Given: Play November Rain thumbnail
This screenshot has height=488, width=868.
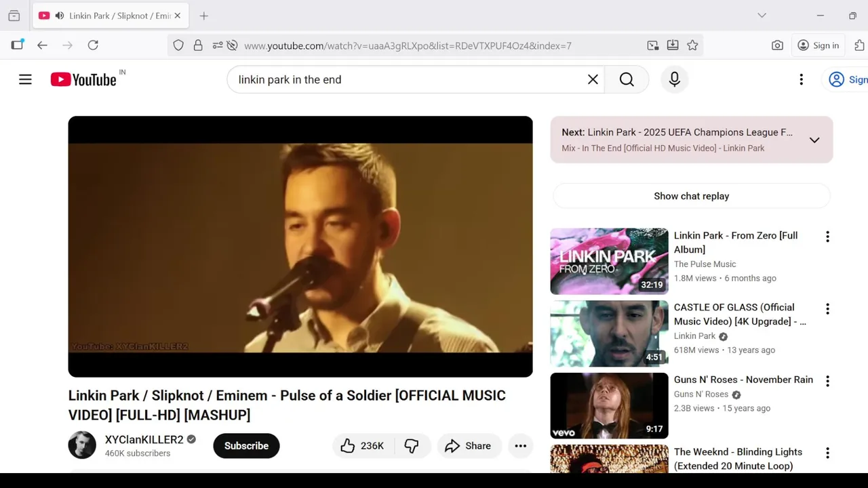Looking at the screenshot, I should tap(609, 405).
